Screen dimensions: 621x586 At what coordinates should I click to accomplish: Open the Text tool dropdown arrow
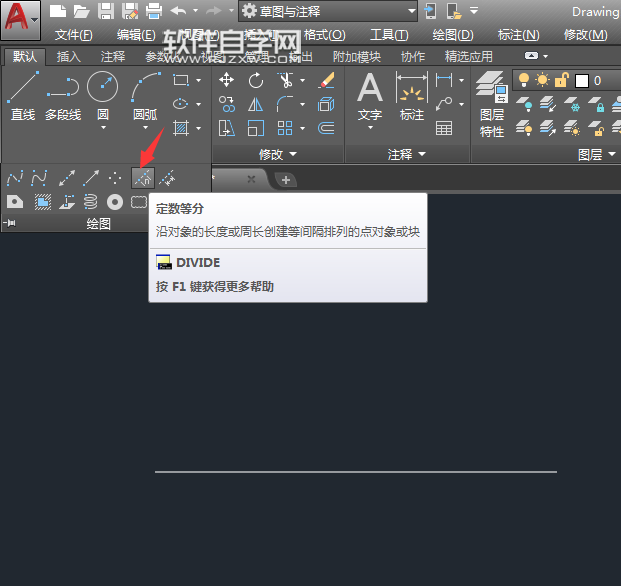tap(370, 127)
